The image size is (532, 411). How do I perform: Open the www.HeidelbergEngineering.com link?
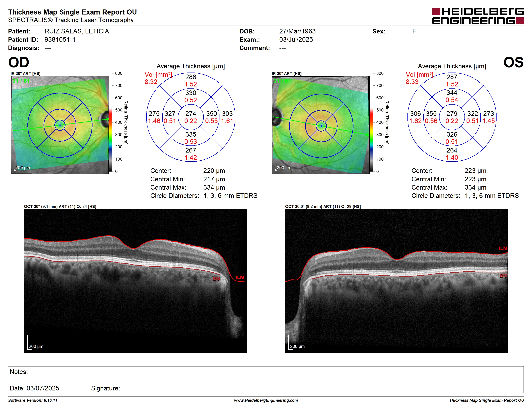pos(266,400)
